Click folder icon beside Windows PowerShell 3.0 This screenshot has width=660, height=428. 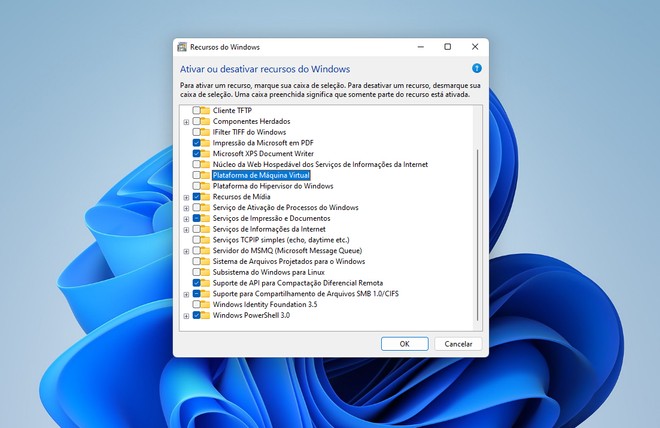(x=205, y=315)
